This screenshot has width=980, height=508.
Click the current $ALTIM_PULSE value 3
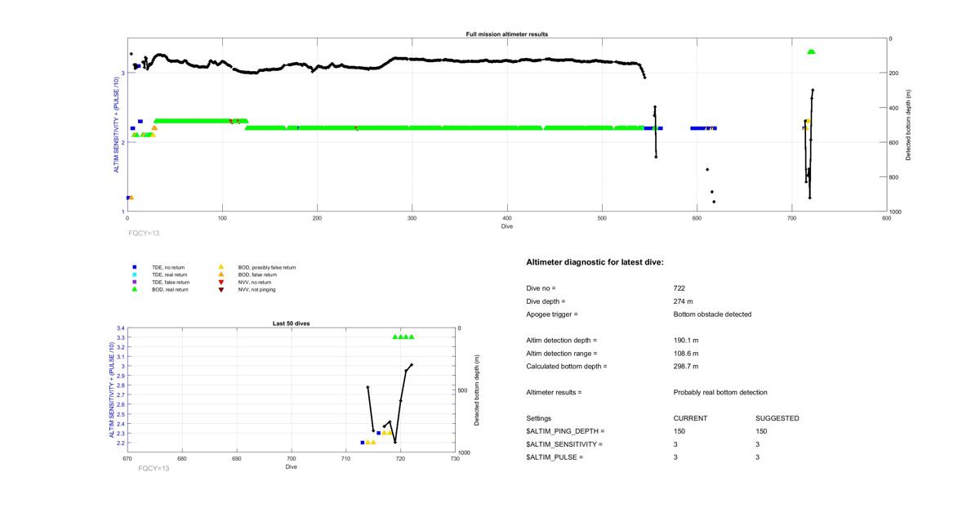[676, 457]
